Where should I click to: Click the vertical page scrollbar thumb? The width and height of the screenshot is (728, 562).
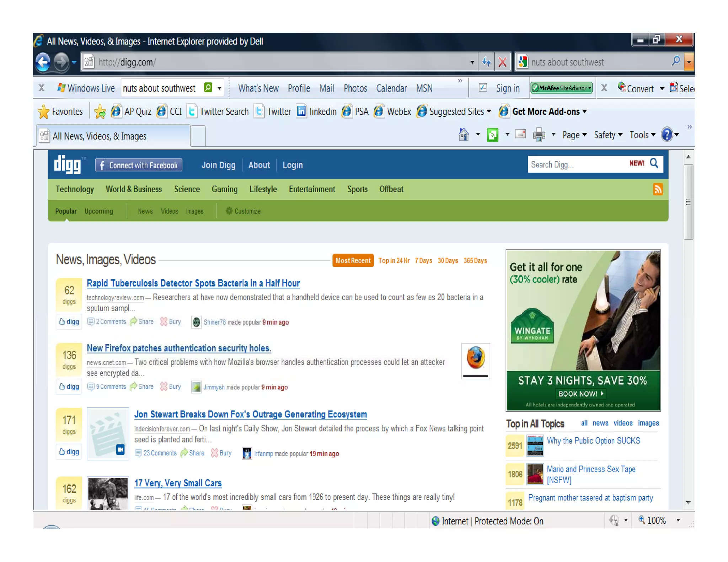[688, 202]
